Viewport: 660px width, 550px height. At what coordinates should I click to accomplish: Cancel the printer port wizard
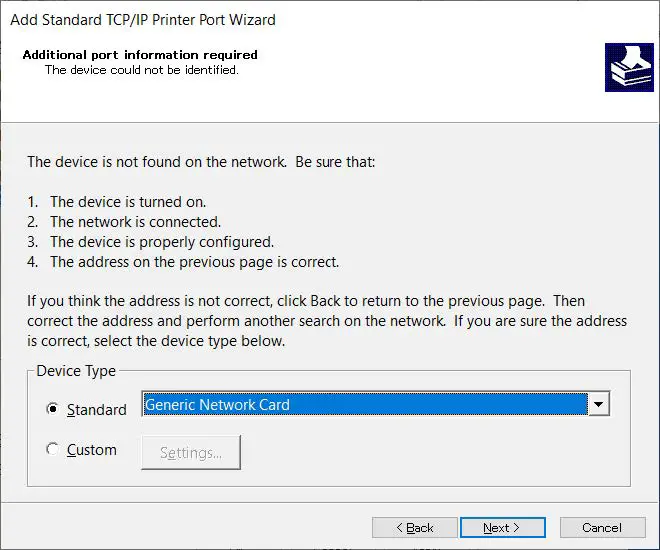pyautogui.click(x=601, y=527)
